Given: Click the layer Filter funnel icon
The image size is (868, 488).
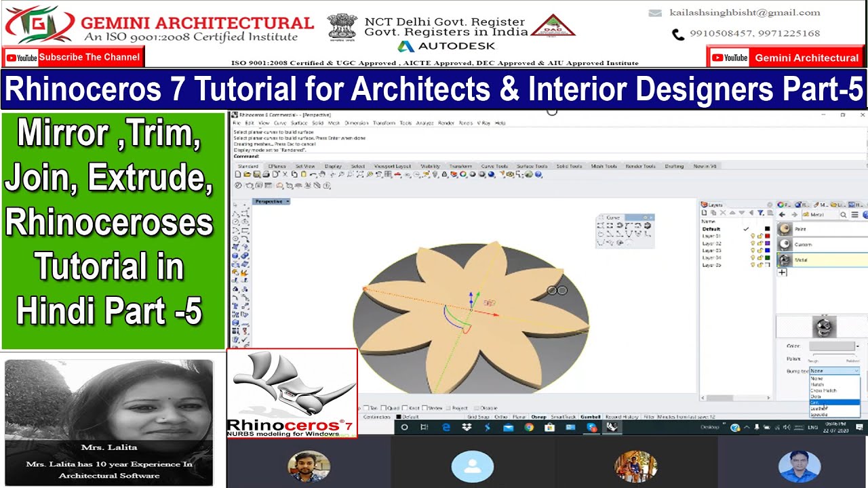Looking at the screenshot, I should pyautogui.click(x=760, y=213).
